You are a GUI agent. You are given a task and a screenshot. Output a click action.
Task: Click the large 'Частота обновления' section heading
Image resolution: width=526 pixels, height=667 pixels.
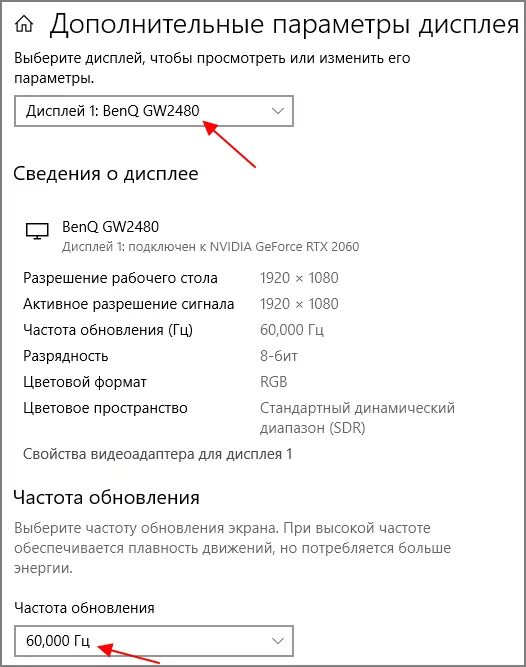(x=106, y=498)
